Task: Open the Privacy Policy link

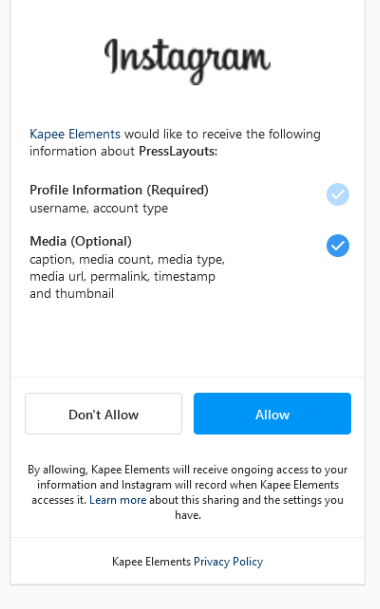Action: pyautogui.click(x=228, y=562)
